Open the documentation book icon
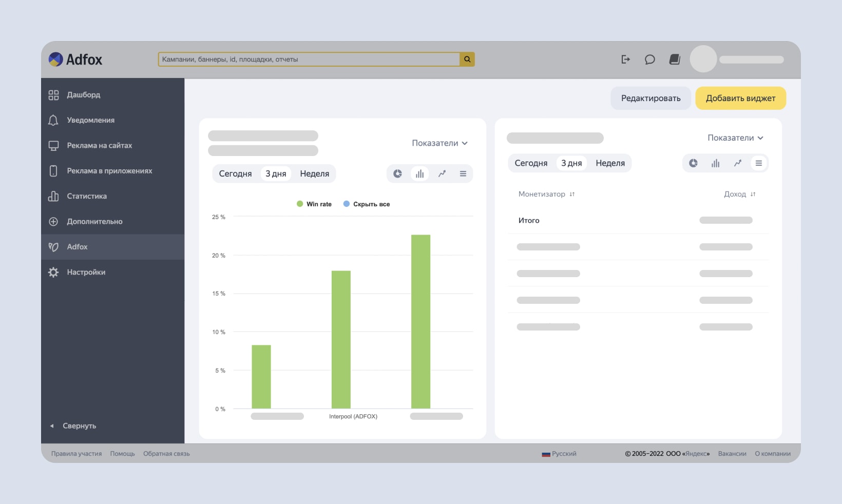The height and width of the screenshot is (504, 842). coord(675,60)
